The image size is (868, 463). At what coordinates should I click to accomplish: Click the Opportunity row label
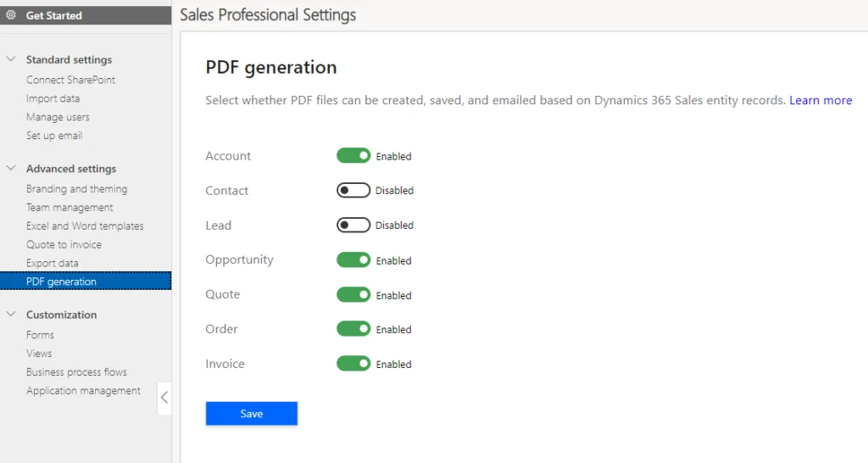(x=239, y=259)
